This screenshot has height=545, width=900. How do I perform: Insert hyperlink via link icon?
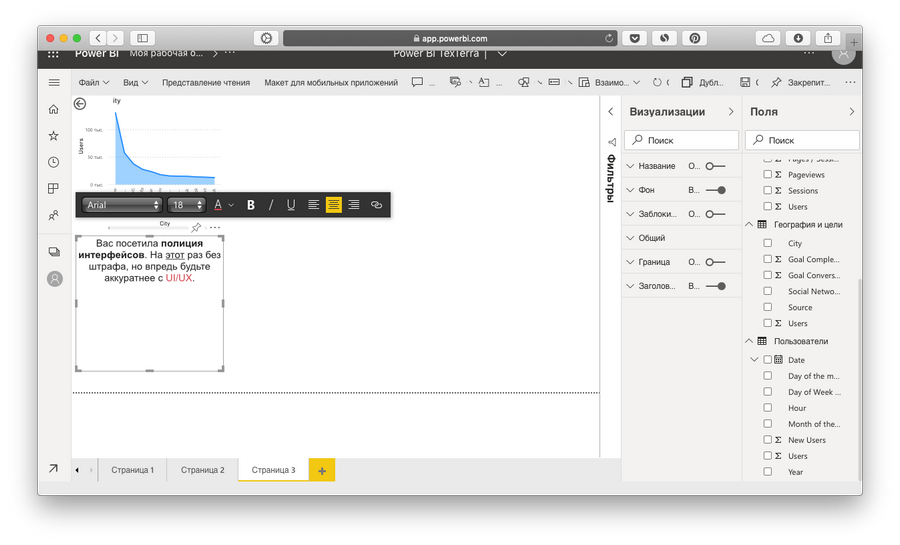[x=377, y=205]
